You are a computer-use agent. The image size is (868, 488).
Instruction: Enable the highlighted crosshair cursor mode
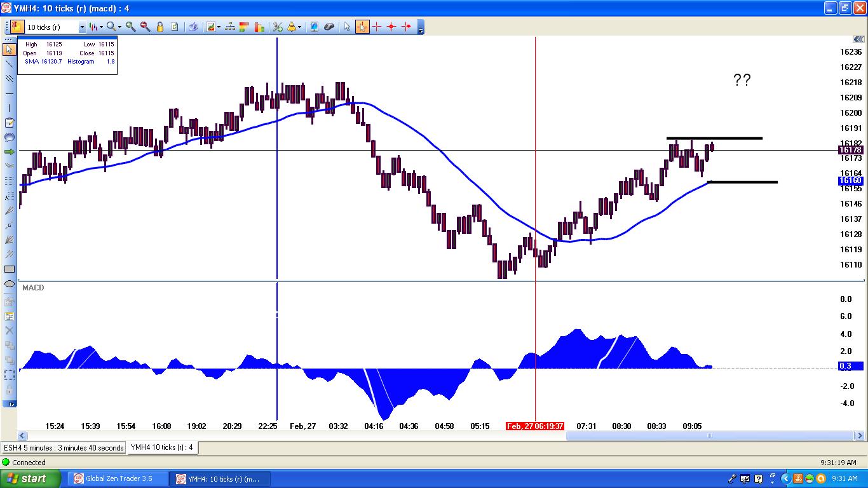[362, 27]
